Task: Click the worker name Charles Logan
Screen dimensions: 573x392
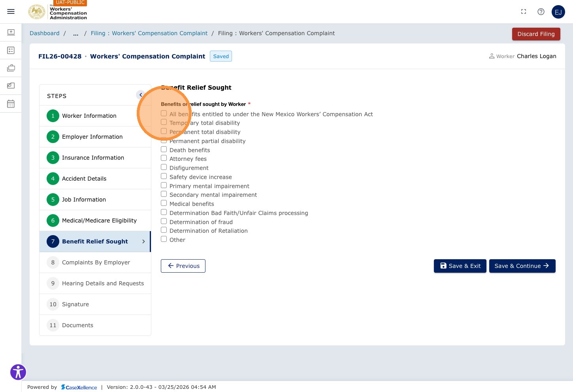Action: pos(536,56)
